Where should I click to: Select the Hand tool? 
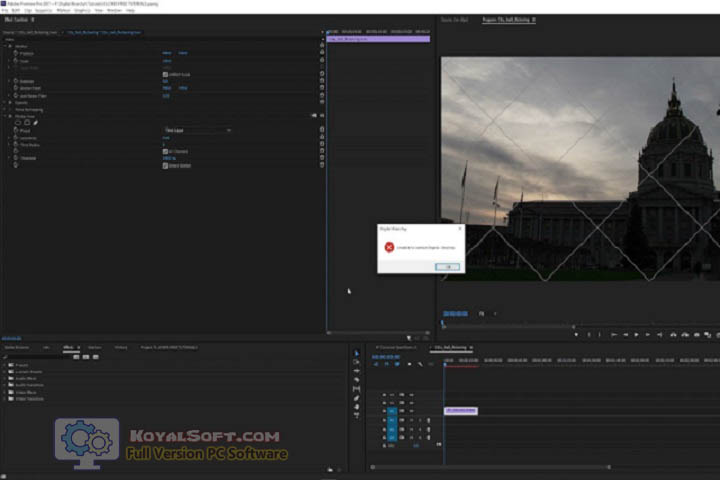[x=356, y=407]
